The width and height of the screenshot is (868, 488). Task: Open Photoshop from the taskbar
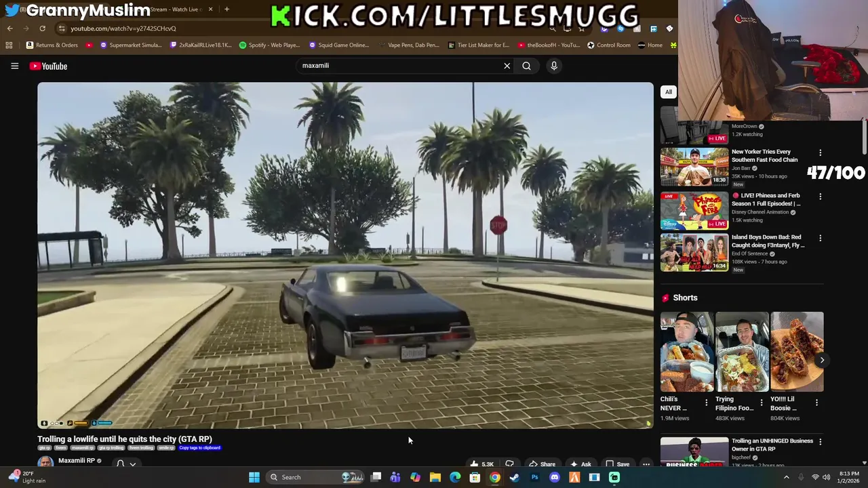point(534,477)
